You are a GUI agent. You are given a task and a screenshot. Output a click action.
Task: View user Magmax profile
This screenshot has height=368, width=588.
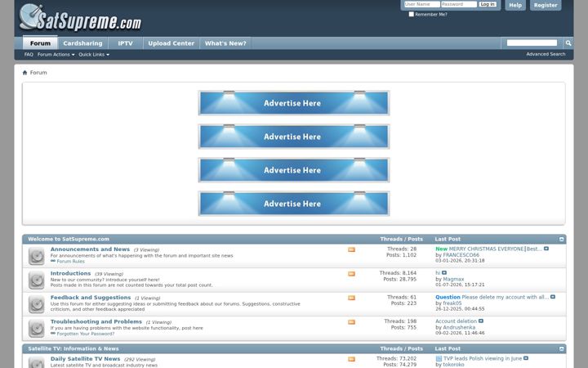click(453, 279)
